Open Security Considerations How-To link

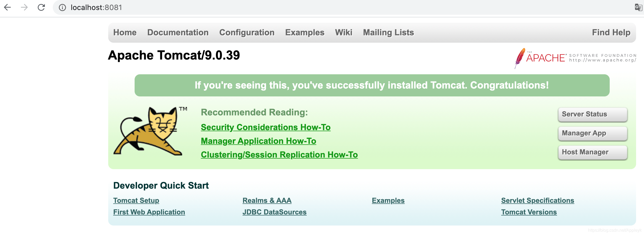point(266,127)
